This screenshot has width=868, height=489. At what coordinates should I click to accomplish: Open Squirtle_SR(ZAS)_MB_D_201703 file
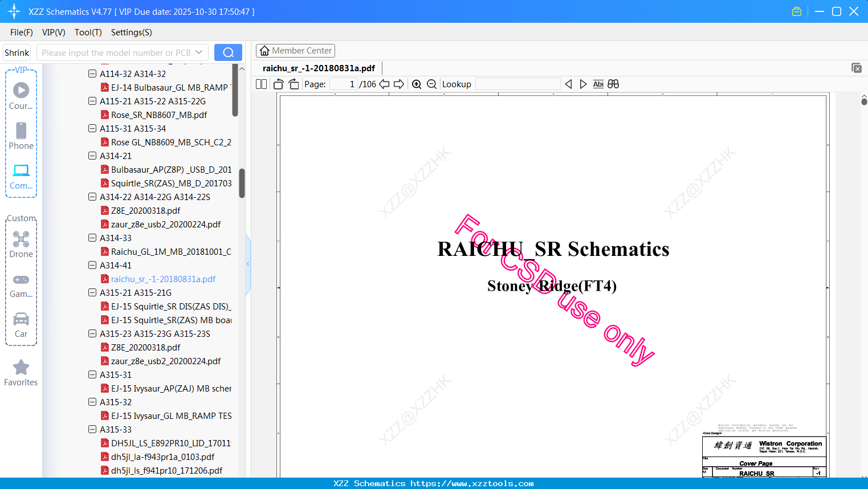[171, 183]
